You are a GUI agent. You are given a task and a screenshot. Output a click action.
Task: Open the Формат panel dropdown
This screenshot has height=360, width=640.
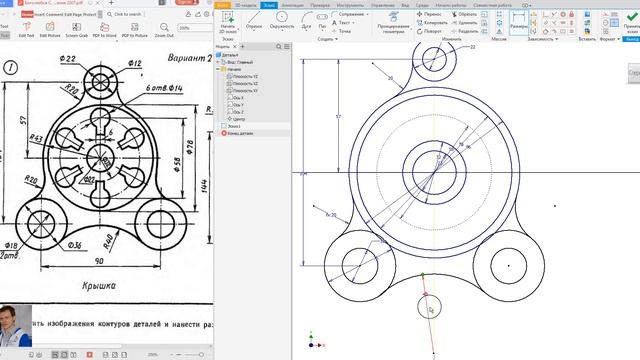click(x=610, y=39)
